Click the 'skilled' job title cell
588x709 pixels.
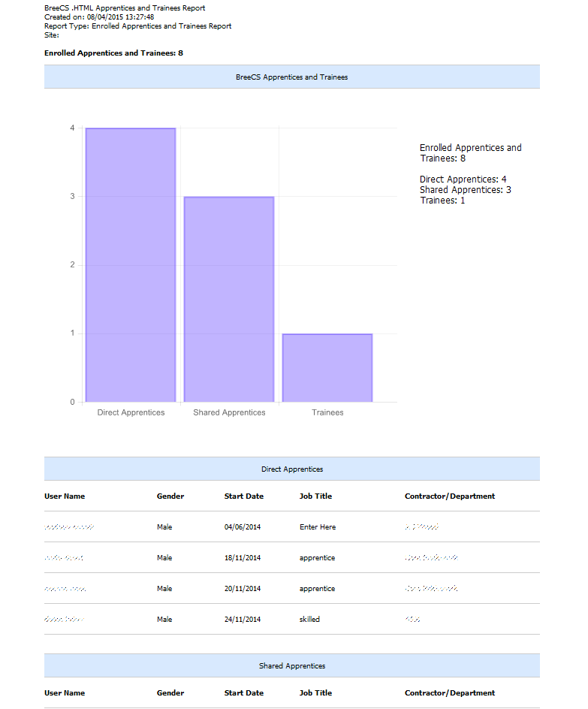(x=309, y=620)
